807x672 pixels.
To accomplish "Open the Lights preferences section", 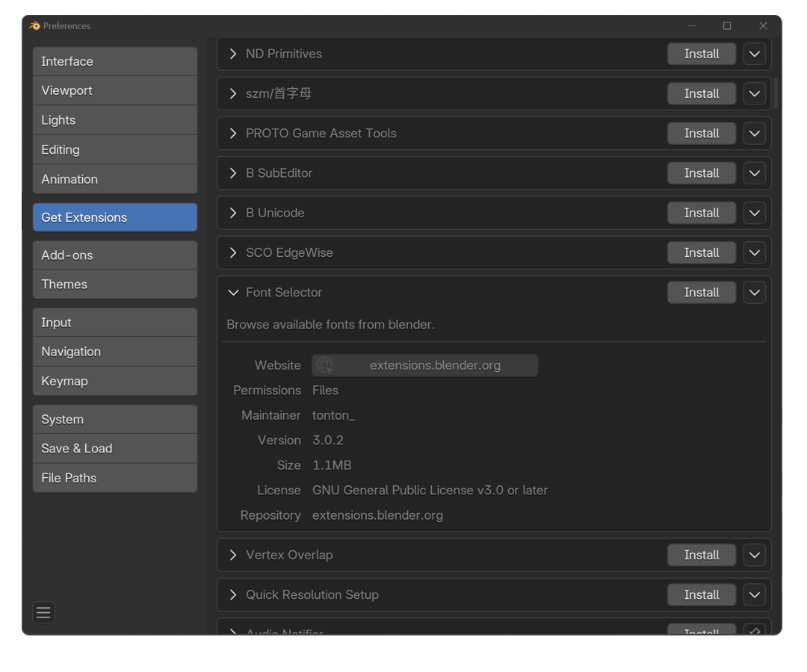I will click(115, 120).
